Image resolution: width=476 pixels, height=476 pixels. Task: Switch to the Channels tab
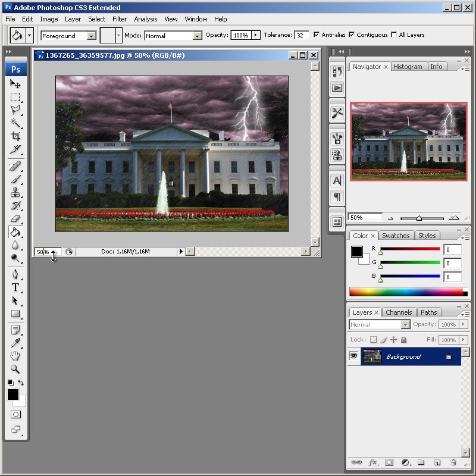pos(399,312)
